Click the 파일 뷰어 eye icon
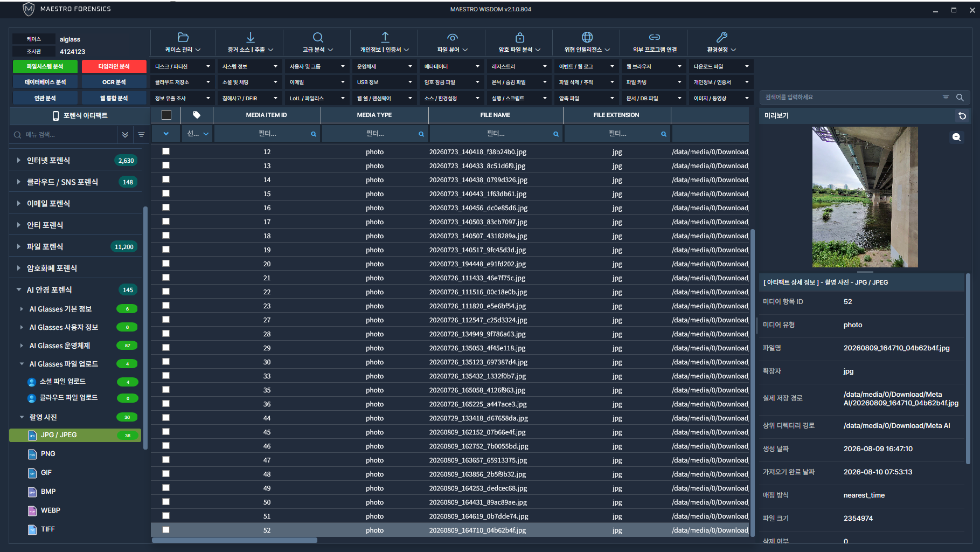Image resolution: width=980 pixels, height=552 pixels. [x=453, y=37]
